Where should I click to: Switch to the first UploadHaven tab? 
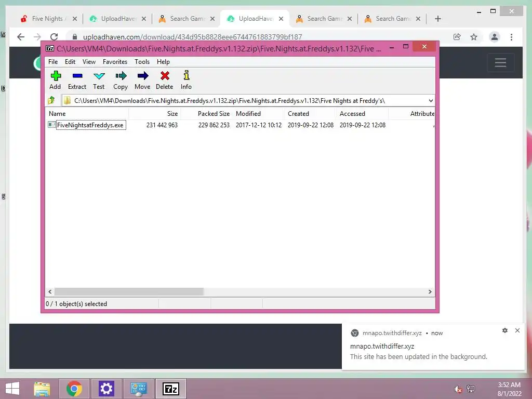pyautogui.click(x=117, y=19)
